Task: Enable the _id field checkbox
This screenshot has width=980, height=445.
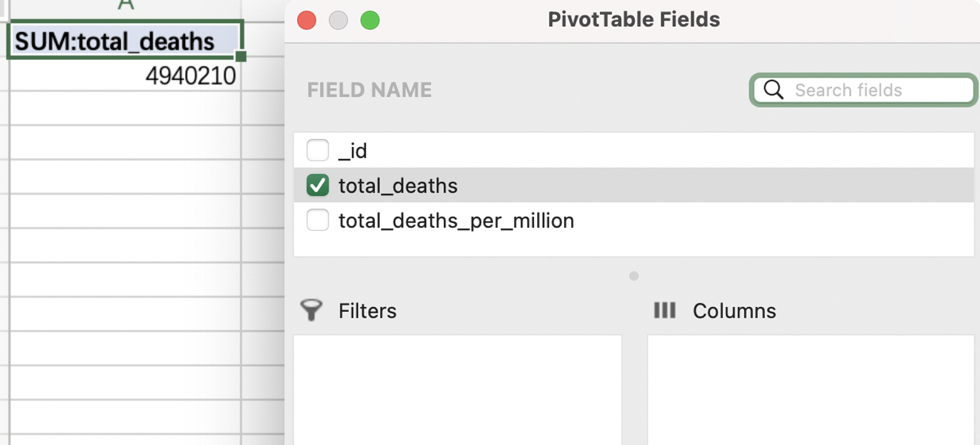Action: (317, 151)
